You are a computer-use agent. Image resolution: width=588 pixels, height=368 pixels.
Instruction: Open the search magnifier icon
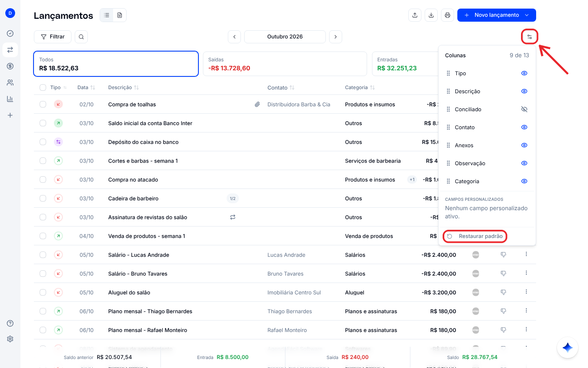pos(81,37)
